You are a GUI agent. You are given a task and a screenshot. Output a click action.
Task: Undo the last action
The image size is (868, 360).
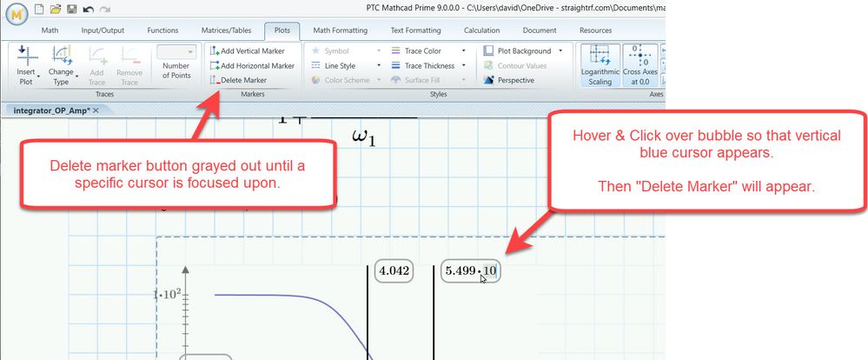coord(88,10)
